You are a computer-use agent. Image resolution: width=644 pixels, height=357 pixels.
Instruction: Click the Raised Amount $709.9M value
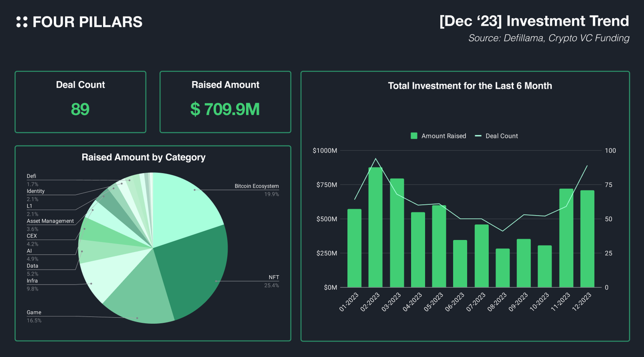pos(225,109)
